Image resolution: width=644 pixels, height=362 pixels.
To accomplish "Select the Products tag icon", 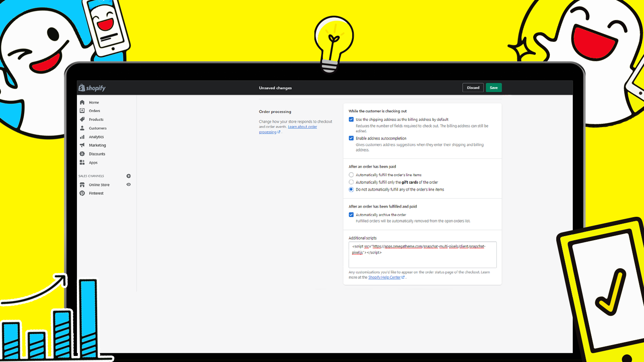I will pos(82,119).
